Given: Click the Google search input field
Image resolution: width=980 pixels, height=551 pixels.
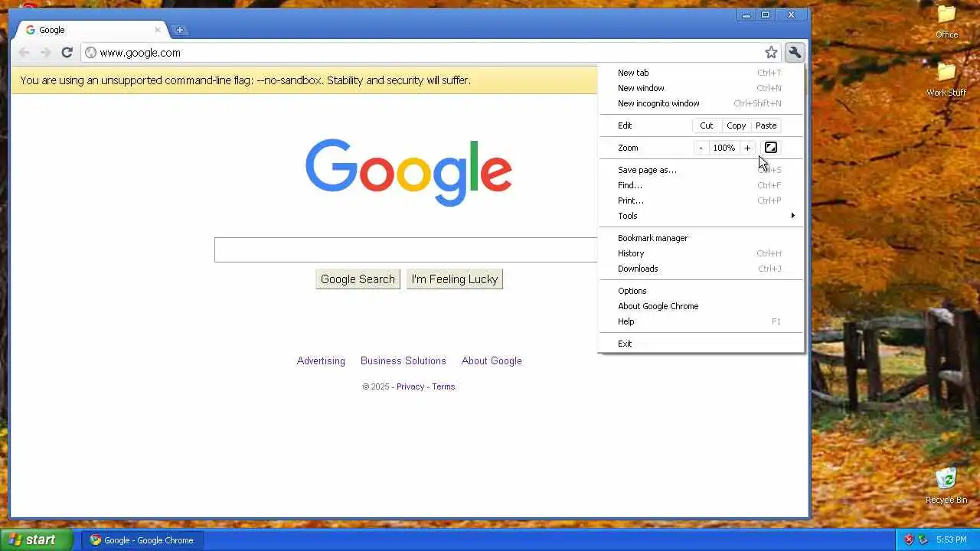Looking at the screenshot, I should [406, 249].
